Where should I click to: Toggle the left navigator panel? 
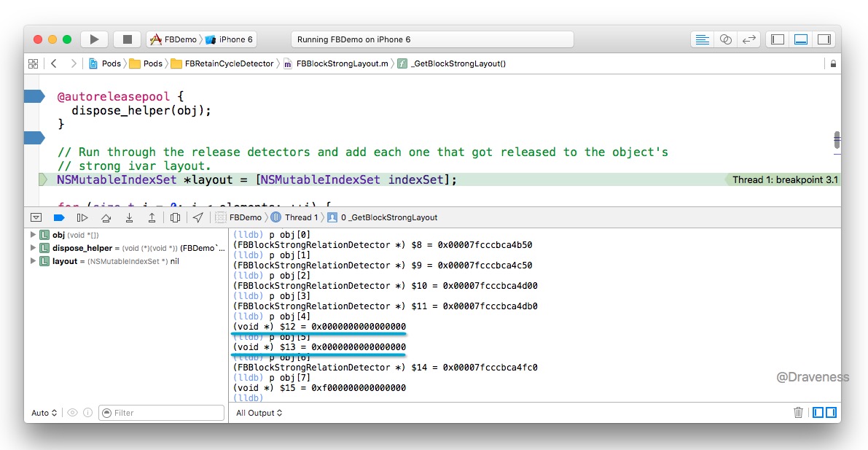pos(778,39)
